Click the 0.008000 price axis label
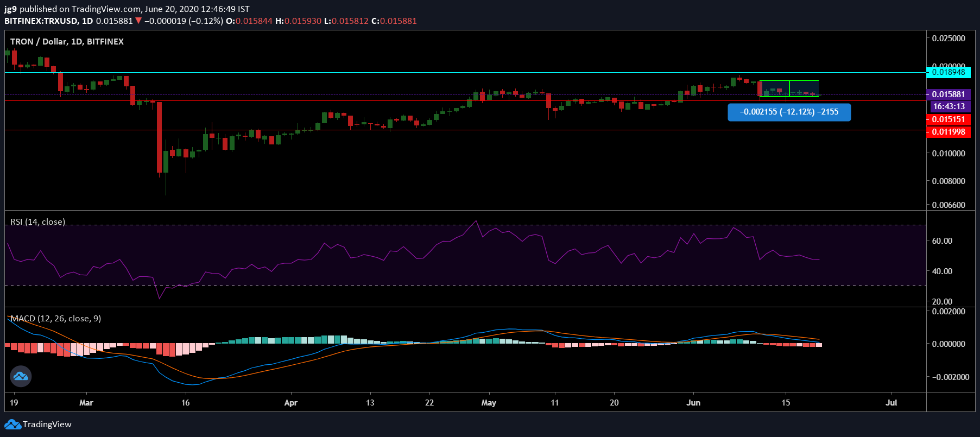Image resolution: width=980 pixels, height=437 pixels. click(x=949, y=181)
